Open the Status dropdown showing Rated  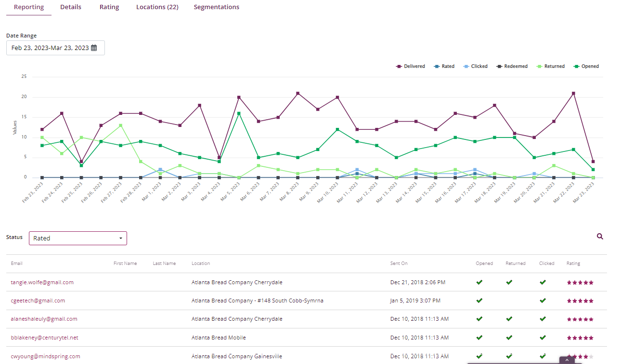[78, 238]
